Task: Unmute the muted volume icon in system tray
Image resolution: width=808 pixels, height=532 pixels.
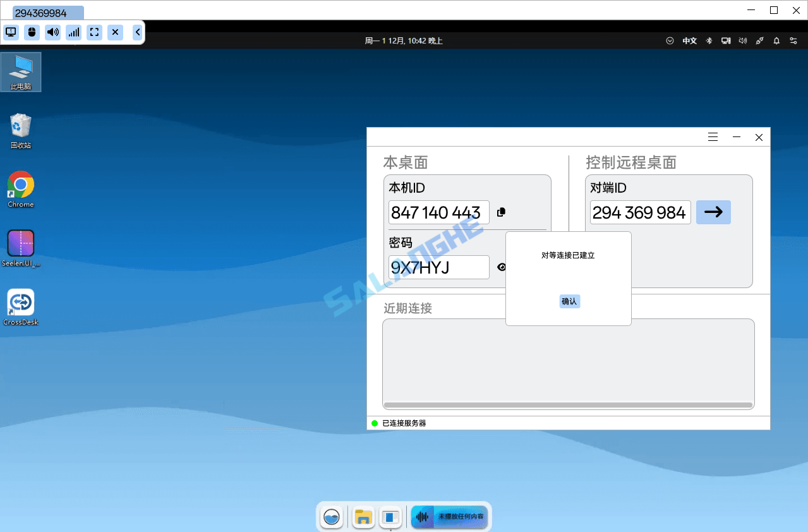Action: [742, 40]
